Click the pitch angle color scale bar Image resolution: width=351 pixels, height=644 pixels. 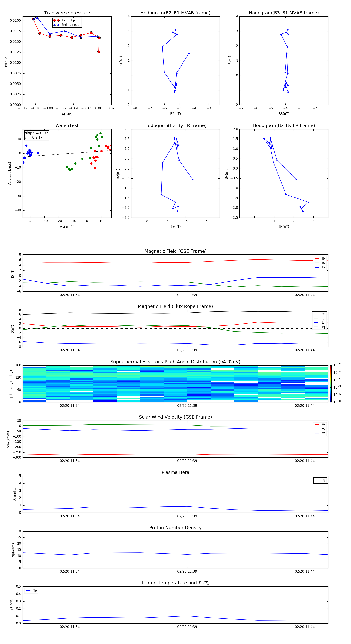click(331, 383)
